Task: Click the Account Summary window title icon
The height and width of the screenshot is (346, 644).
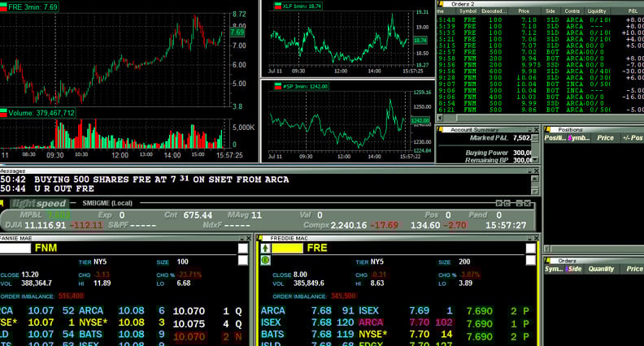Action: click(441, 129)
